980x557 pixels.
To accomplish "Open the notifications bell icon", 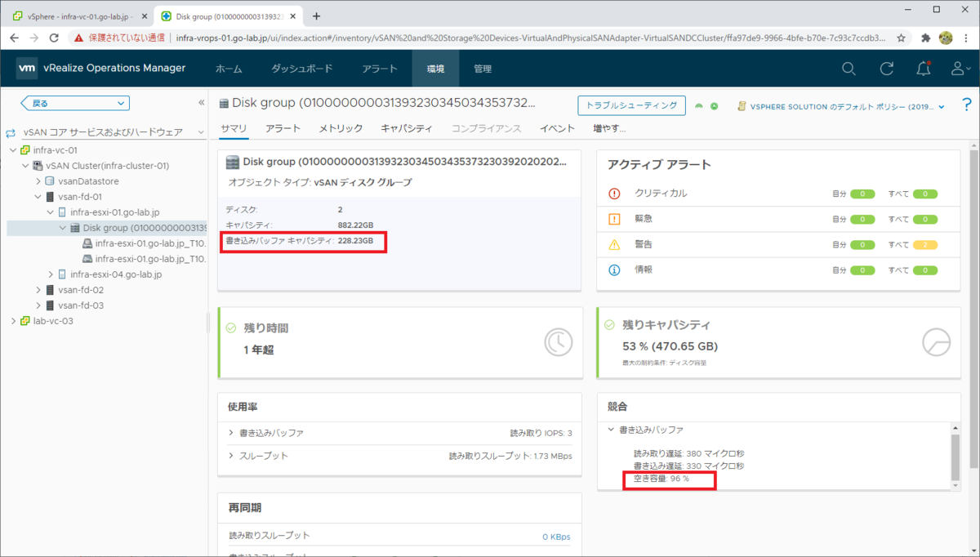I will pyautogui.click(x=924, y=69).
